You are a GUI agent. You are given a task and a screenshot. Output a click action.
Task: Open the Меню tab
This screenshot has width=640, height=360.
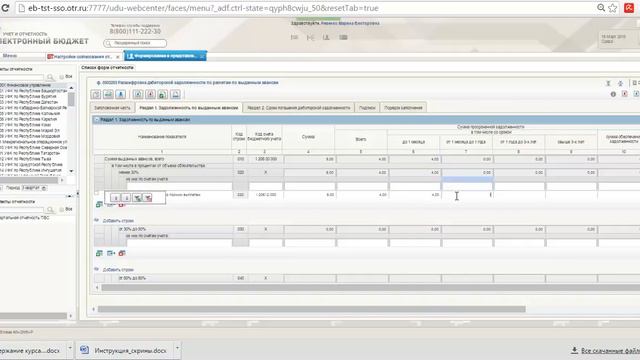[x=10, y=56]
